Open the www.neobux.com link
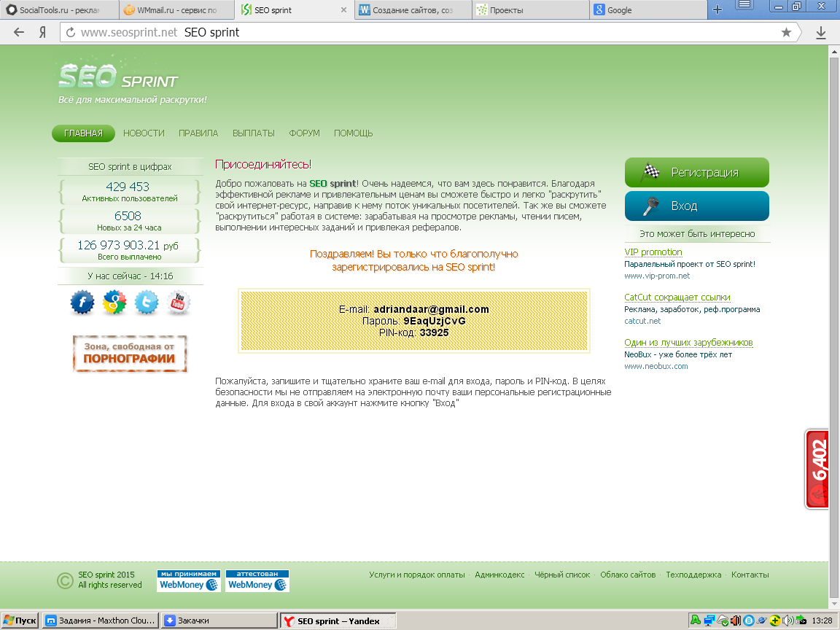Viewport: 840px width, 630px height. (656, 367)
